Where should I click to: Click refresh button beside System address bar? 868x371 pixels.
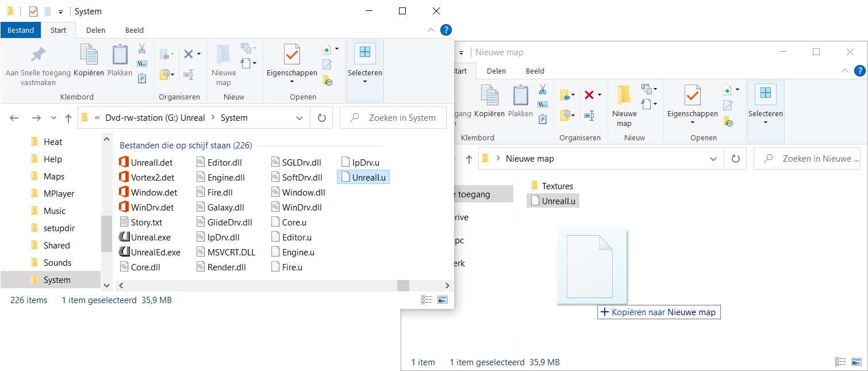tap(321, 118)
